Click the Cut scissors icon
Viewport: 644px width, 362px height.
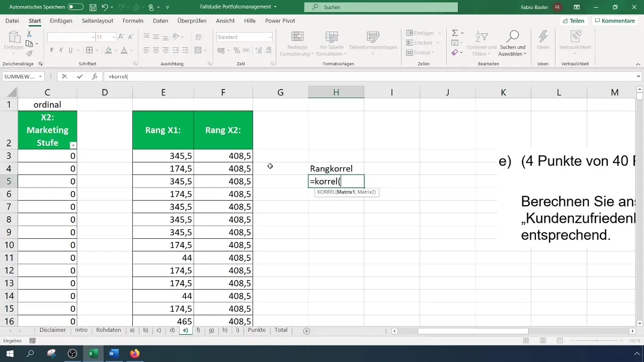coord(29,34)
